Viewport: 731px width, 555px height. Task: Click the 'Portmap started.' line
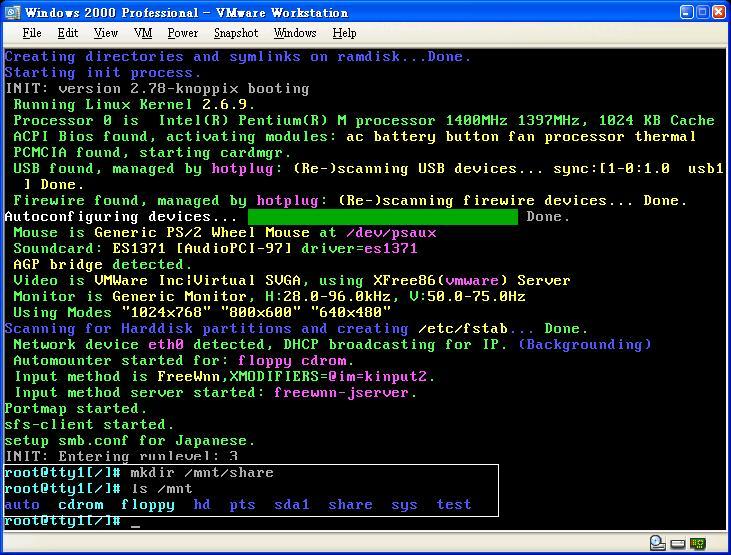(x=76, y=409)
